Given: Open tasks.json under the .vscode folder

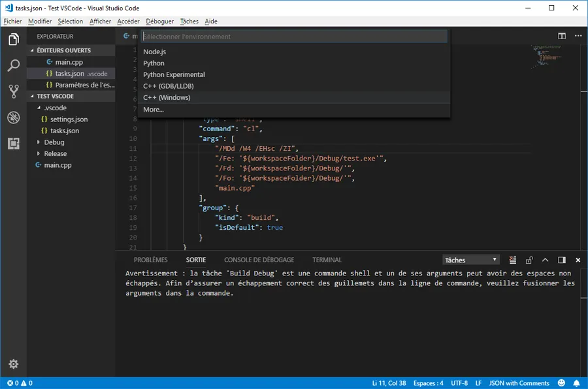Looking at the screenshot, I should tap(71, 131).
